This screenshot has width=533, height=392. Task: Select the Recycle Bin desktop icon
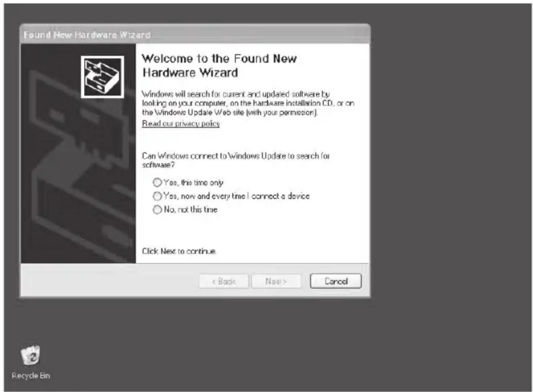click(31, 362)
